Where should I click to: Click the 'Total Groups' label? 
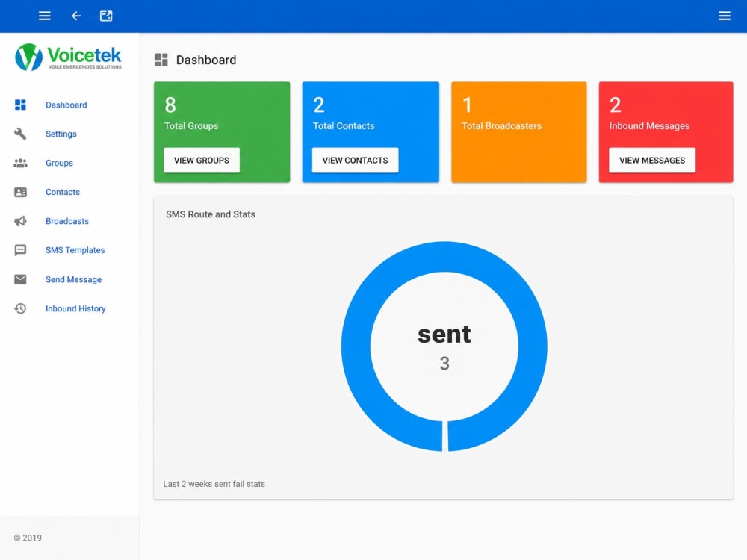click(191, 125)
